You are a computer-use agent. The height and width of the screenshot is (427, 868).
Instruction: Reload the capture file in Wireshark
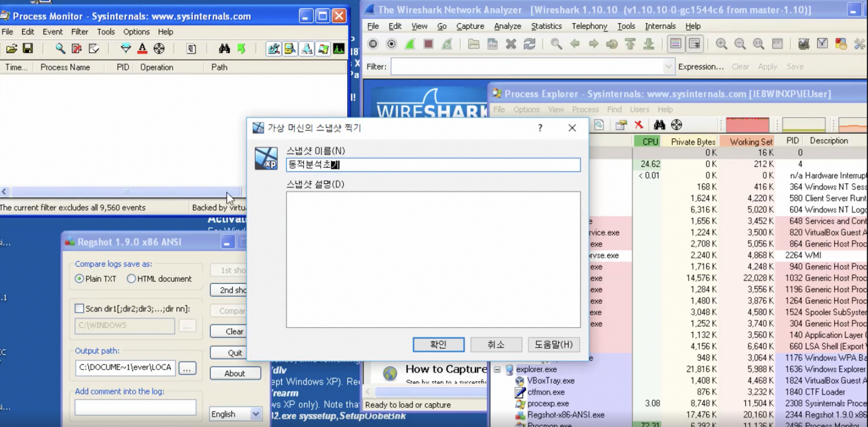point(529,44)
